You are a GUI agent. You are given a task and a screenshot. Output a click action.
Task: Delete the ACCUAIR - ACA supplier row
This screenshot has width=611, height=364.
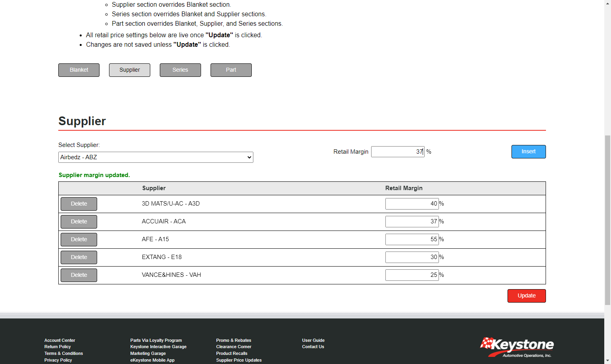79,222
